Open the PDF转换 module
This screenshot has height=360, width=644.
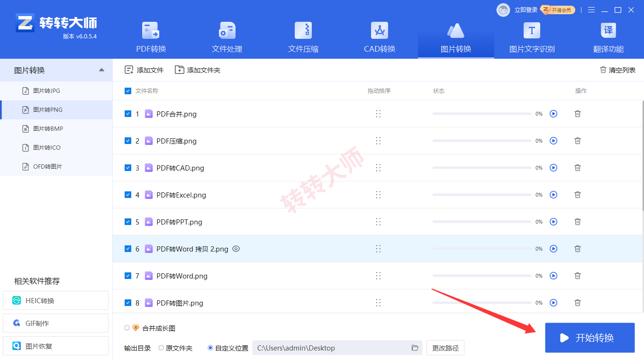click(x=151, y=38)
